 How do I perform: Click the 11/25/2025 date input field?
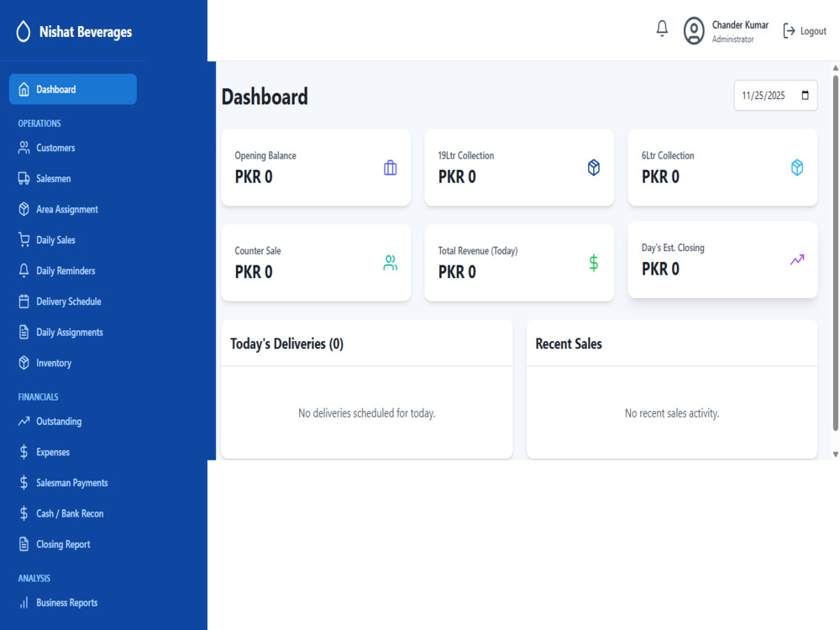(775, 96)
